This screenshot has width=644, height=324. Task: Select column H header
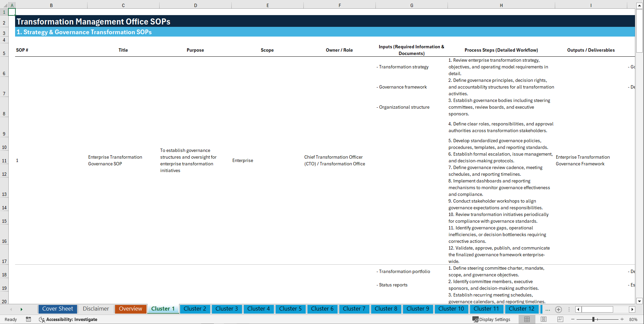click(501, 5)
